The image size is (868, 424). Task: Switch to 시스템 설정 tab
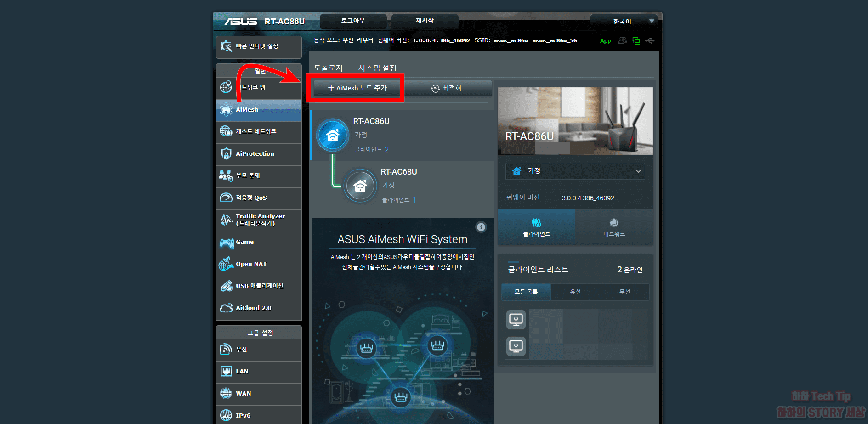coord(377,68)
